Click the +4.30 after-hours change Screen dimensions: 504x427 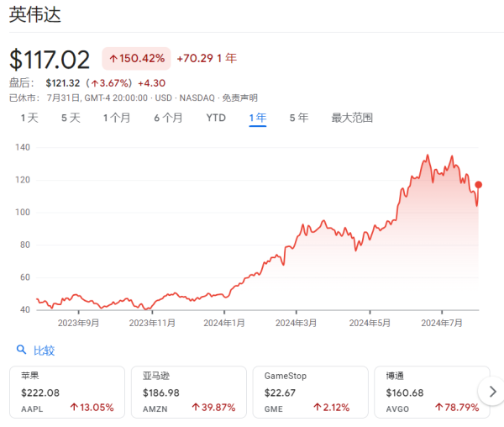coord(152,83)
